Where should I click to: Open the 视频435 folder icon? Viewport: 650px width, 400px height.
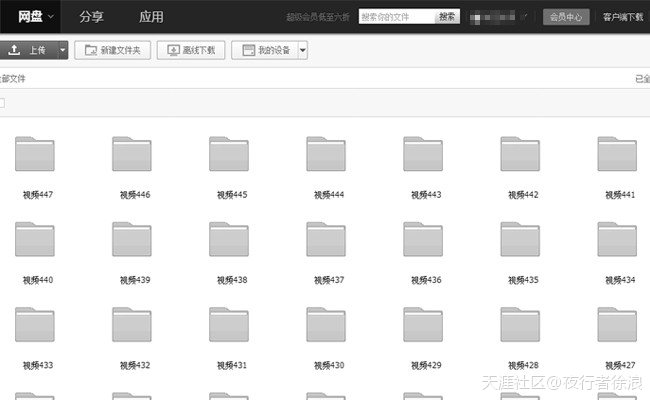[520, 239]
